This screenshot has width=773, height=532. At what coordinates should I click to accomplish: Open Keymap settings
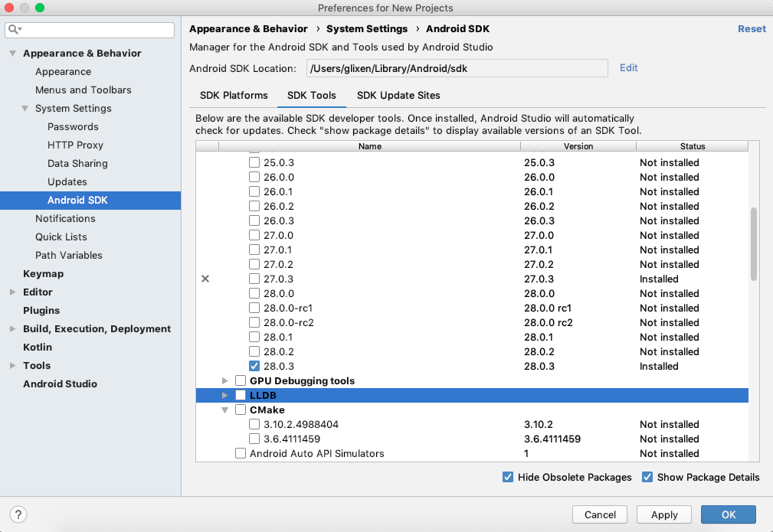(44, 274)
